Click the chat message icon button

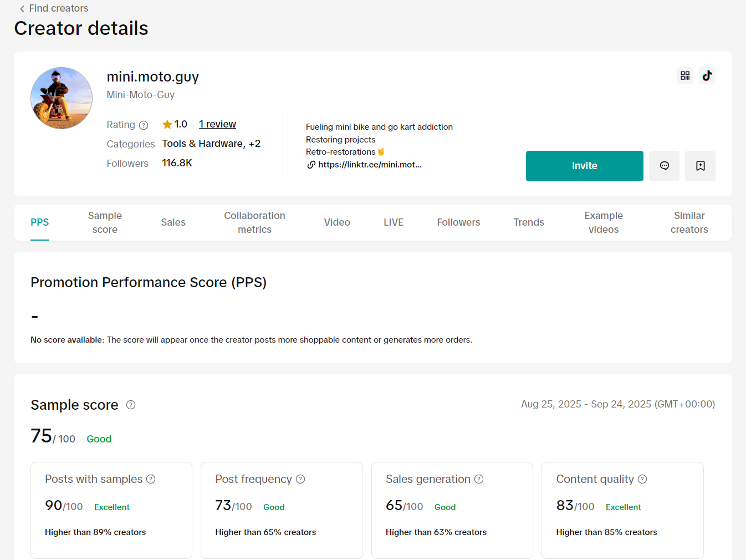coord(664,166)
